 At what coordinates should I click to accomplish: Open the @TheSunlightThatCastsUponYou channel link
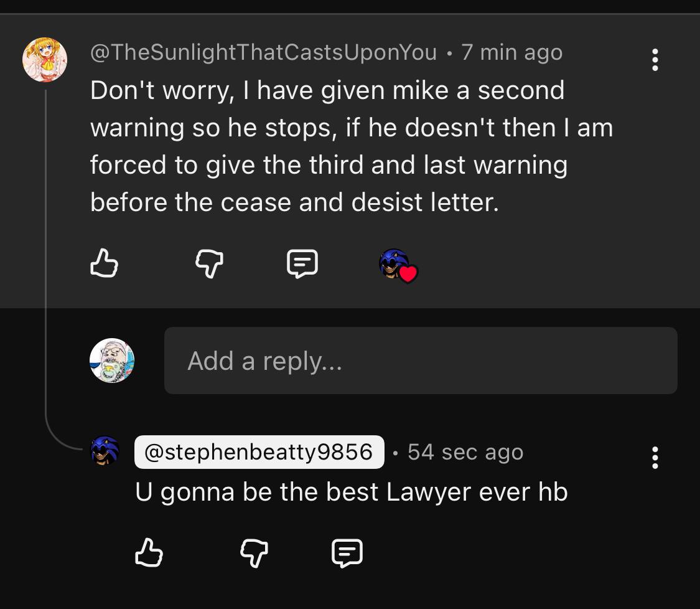coord(263,52)
